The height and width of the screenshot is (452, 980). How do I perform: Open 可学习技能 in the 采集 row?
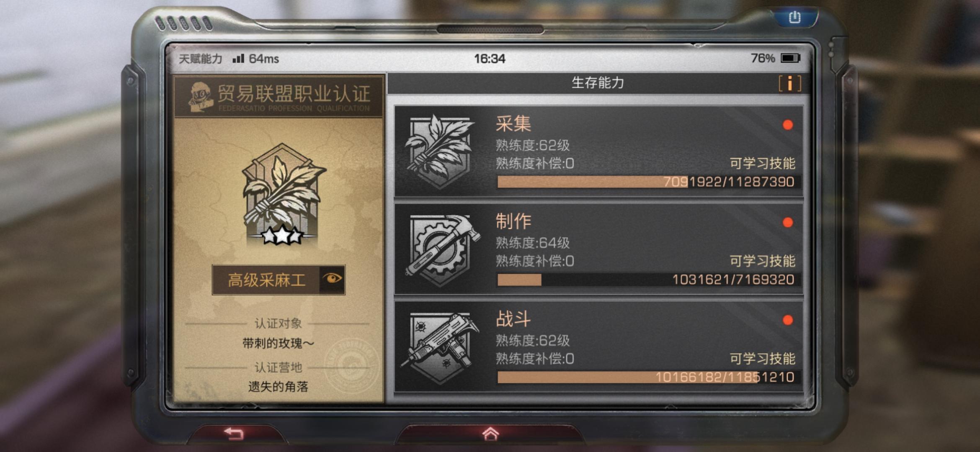point(762,163)
